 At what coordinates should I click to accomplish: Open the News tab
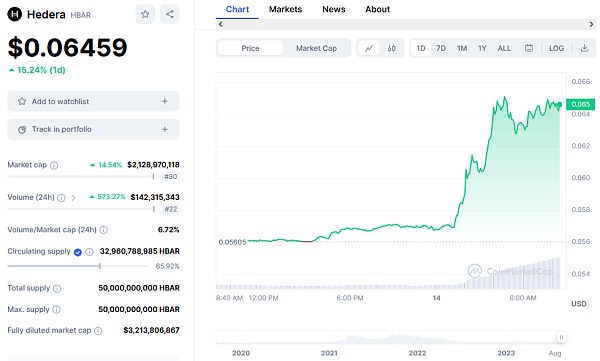tap(334, 9)
